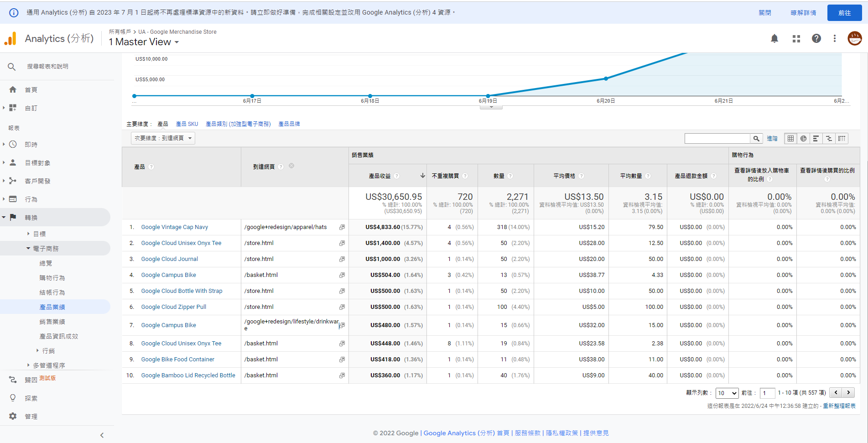
Task: Click Google Bamboo Lid Recycled Bottle link
Action: pyautogui.click(x=188, y=375)
